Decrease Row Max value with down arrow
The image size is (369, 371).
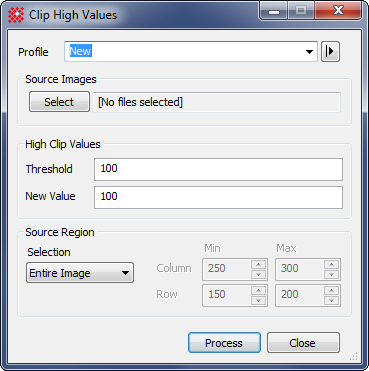click(332, 300)
